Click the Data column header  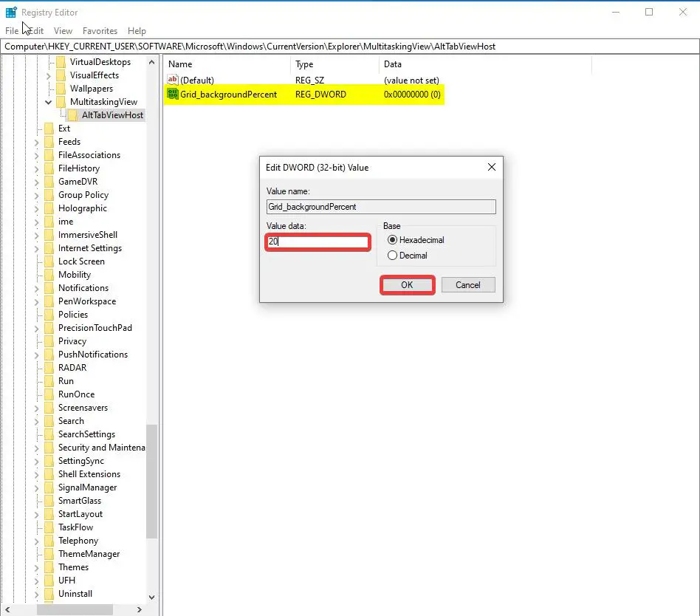click(485, 64)
